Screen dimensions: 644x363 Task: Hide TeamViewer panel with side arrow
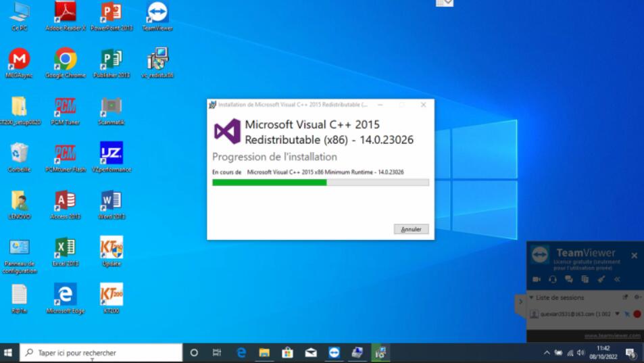click(520, 301)
